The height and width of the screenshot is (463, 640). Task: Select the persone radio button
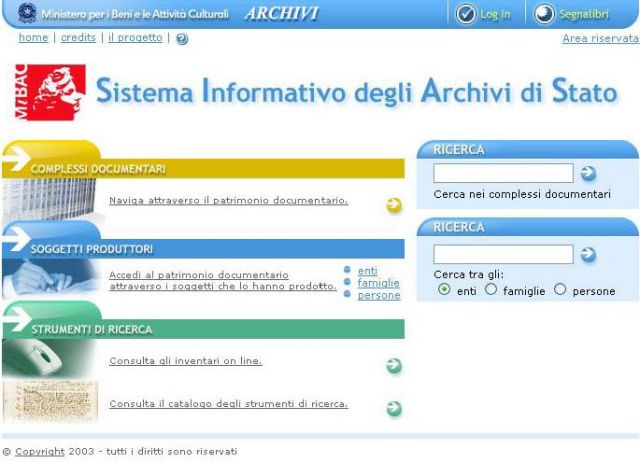click(x=560, y=290)
